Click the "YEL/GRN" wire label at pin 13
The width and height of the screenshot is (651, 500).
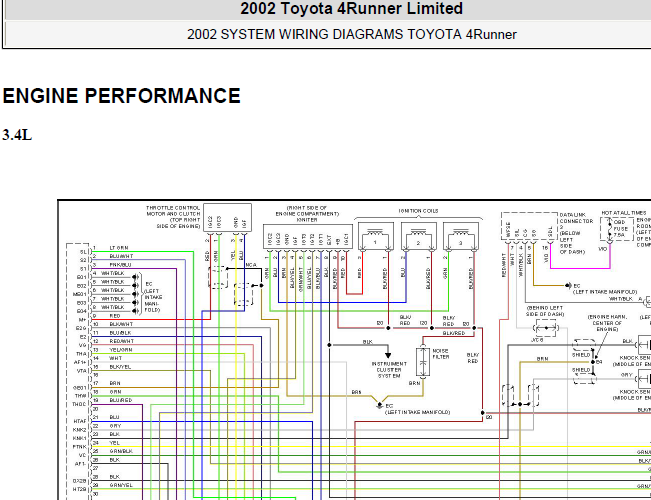coord(121,350)
